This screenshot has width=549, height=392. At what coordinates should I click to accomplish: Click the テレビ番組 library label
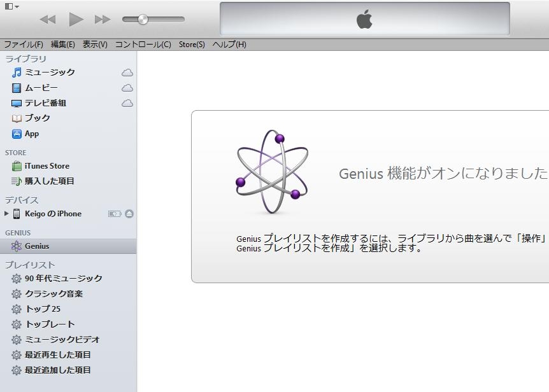pyautogui.click(x=45, y=103)
